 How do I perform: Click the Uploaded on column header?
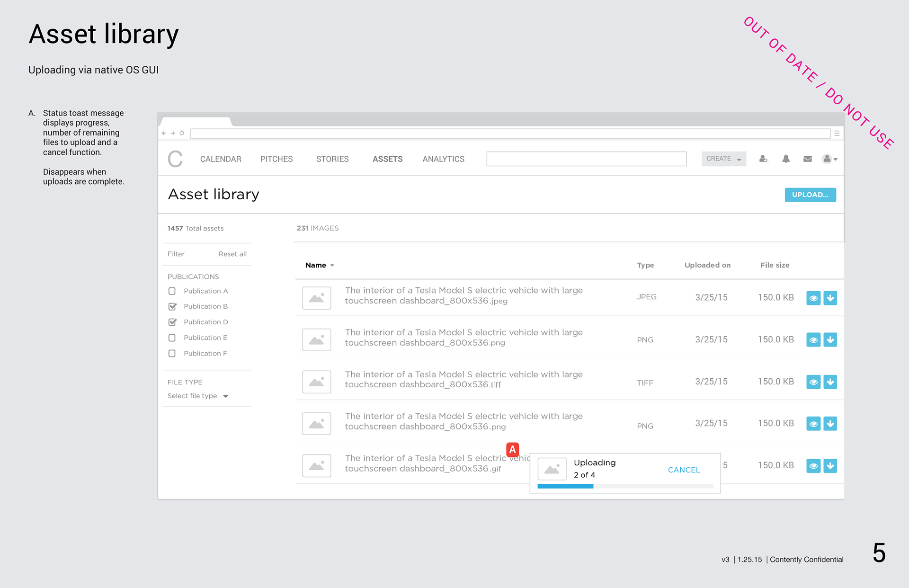(707, 265)
